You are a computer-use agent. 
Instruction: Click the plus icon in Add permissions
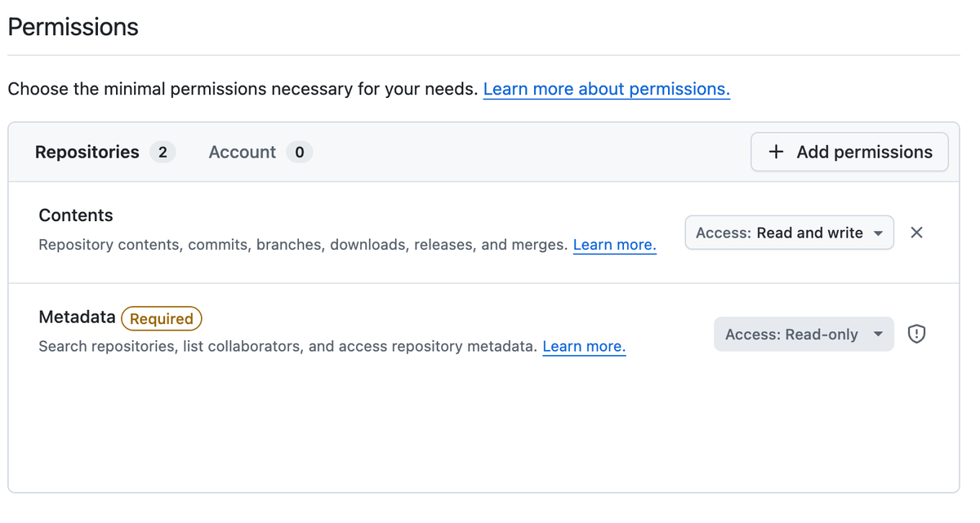coord(776,152)
